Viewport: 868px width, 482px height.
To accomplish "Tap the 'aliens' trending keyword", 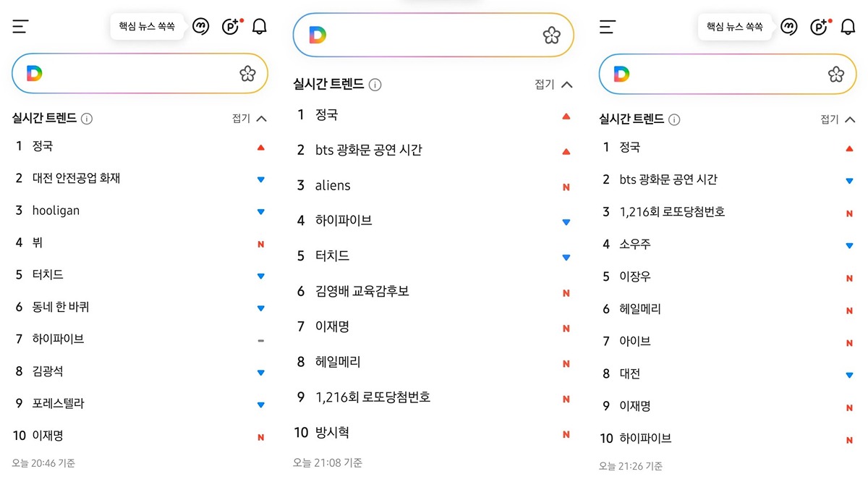I will coord(333,185).
